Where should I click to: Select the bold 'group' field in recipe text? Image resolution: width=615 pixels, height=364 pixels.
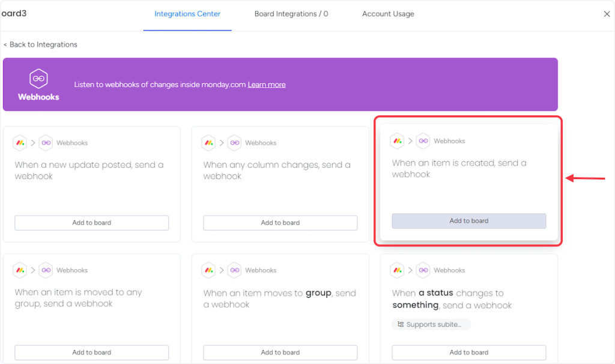[x=318, y=293]
